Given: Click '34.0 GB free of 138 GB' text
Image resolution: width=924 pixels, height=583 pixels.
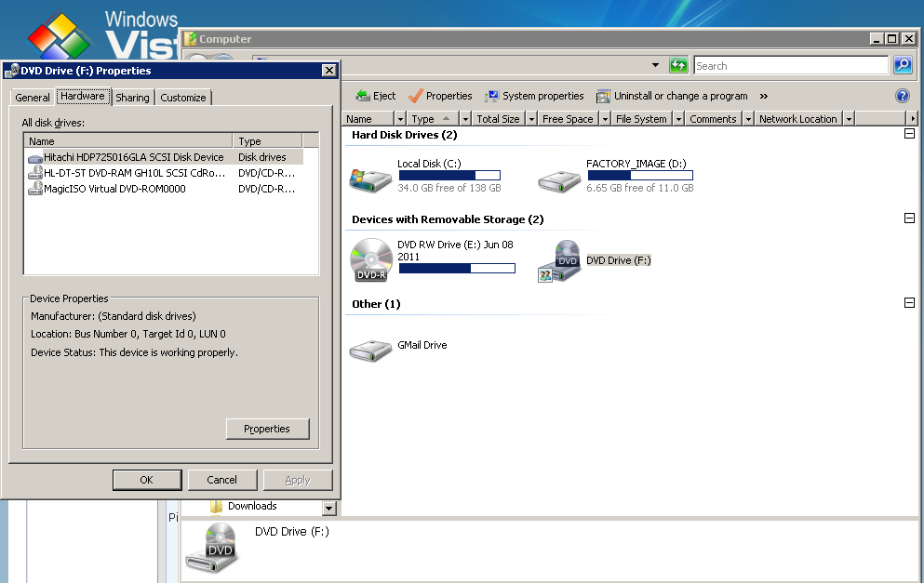Looking at the screenshot, I should tap(449, 188).
